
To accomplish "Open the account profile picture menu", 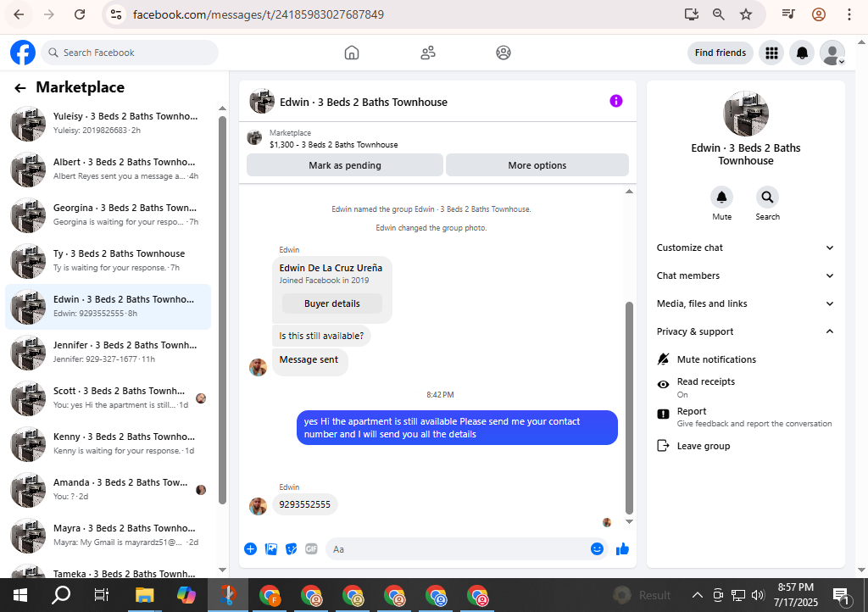I will tap(832, 53).
